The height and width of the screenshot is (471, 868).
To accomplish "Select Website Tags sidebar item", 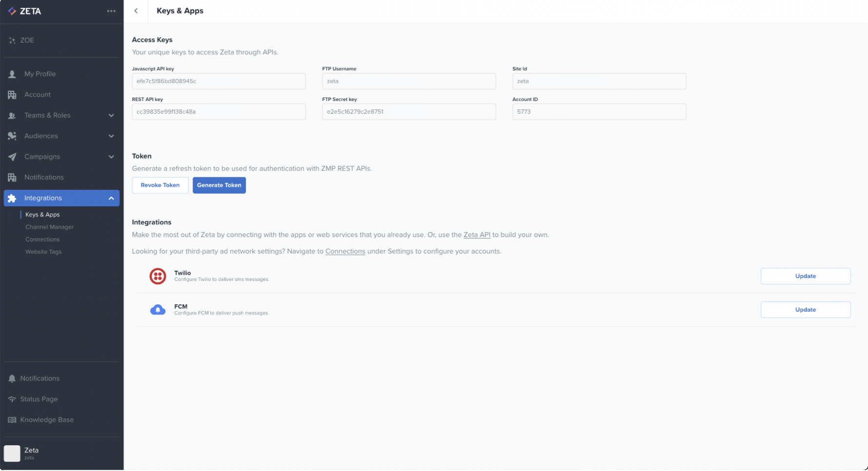I will coord(43,252).
